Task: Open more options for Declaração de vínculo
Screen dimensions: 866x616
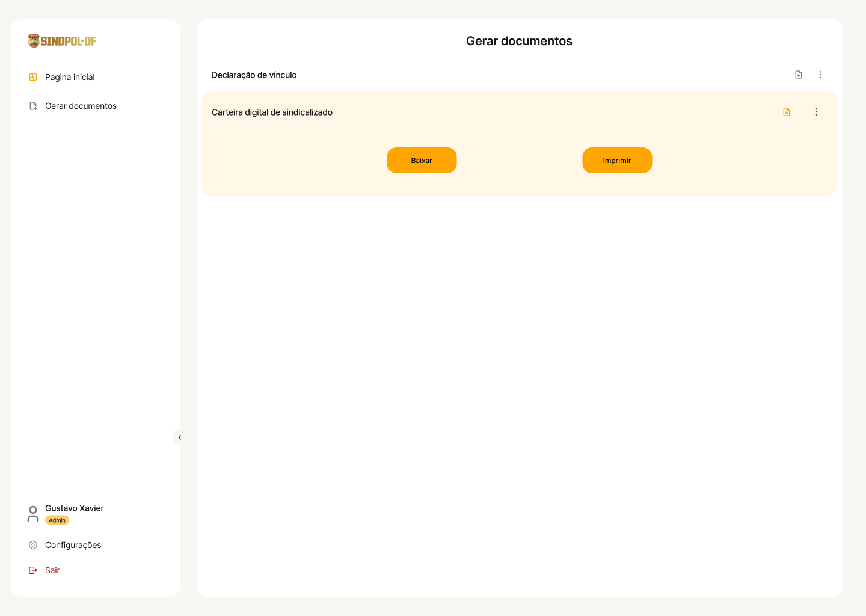Action: 820,75
